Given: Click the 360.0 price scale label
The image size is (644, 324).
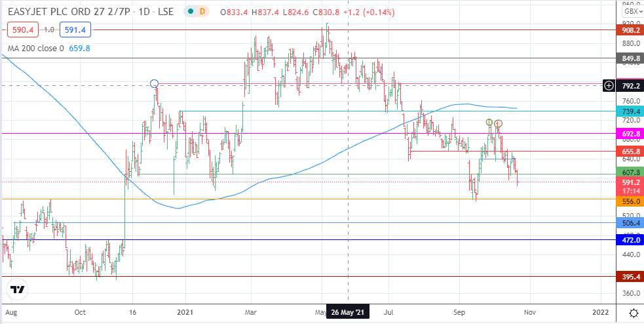Looking at the screenshot, I should pyautogui.click(x=632, y=293).
